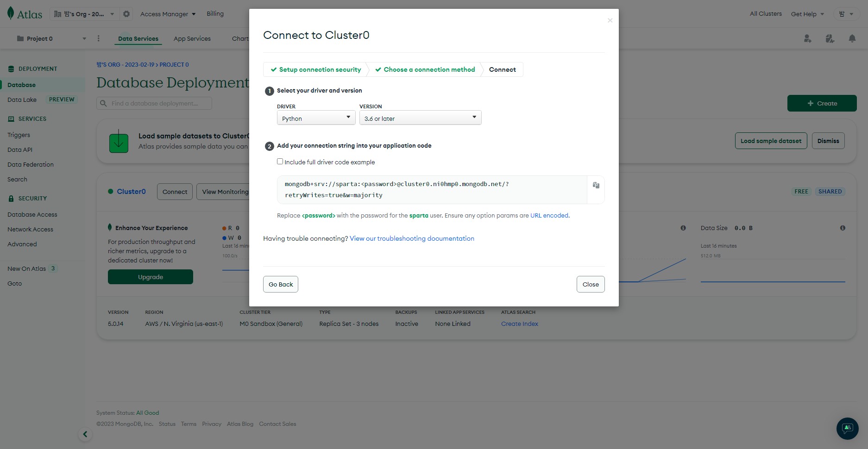Open New On Atlas
868x449 pixels.
tap(27, 268)
